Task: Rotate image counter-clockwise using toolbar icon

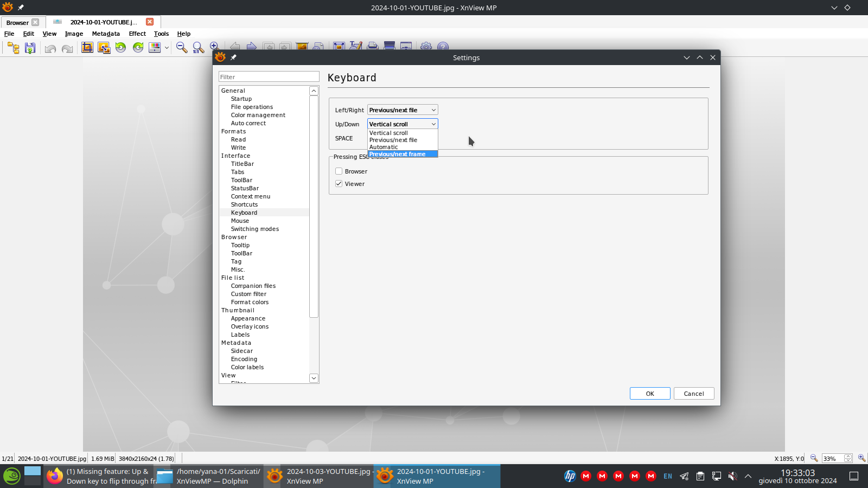Action: tap(120, 48)
